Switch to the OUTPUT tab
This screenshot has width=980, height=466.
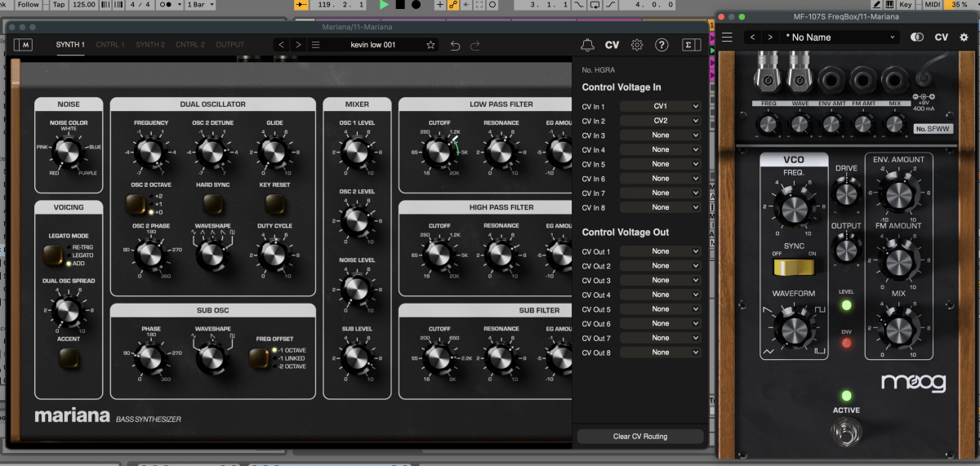(x=229, y=45)
